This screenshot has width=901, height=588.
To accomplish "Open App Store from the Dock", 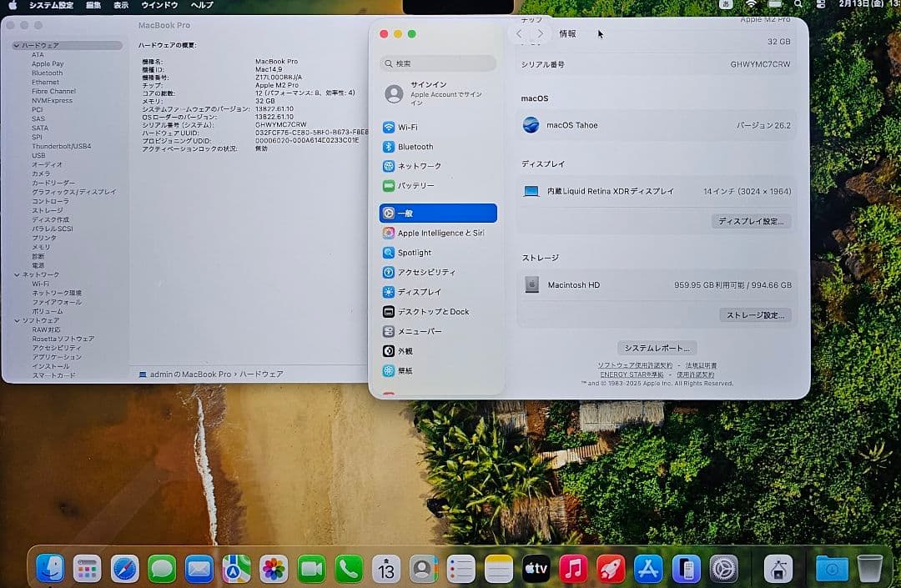I will 648,569.
